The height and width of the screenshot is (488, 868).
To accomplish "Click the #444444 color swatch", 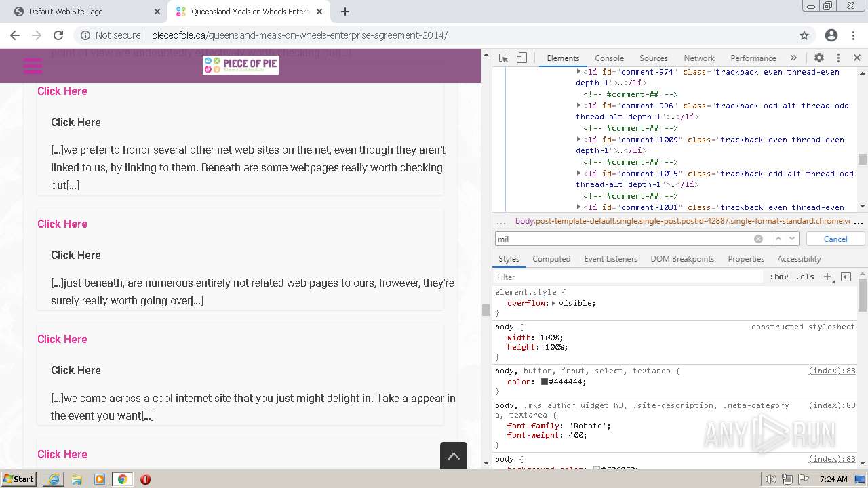I will click(x=544, y=382).
